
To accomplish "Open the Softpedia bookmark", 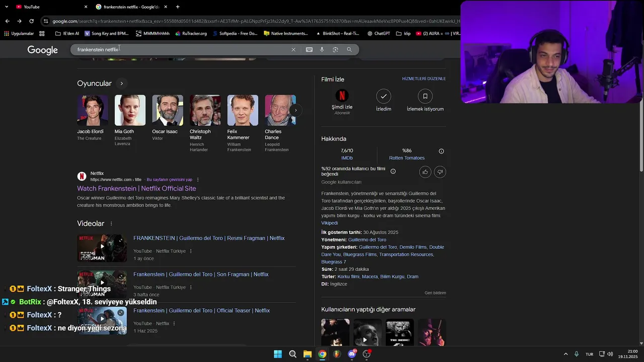I will [235, 34].
